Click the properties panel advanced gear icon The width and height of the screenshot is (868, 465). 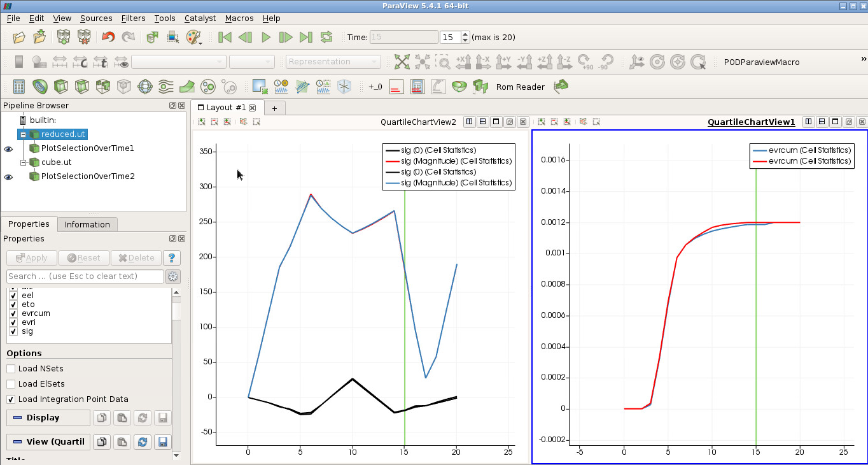pyautogui.click(x=172, y=276)
